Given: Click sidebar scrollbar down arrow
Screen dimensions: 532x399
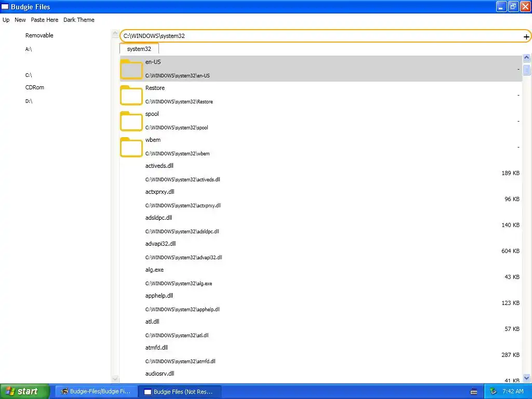Looking at the screenshot, I should tap(115, 379).
